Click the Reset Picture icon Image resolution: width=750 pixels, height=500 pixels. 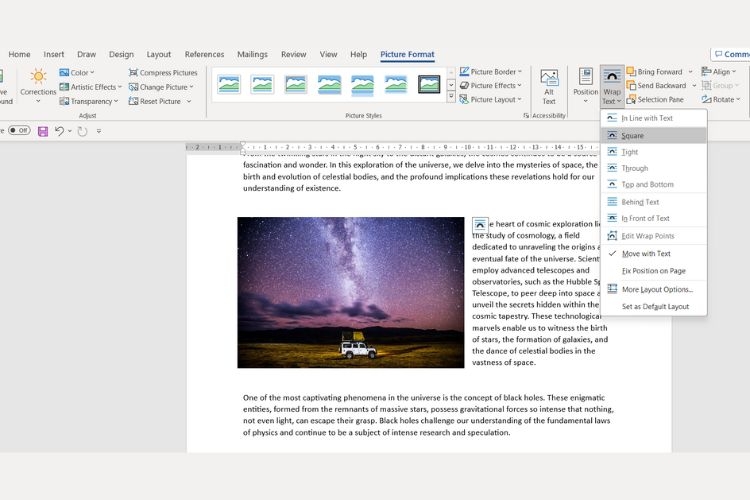click(x=133, y=101)
